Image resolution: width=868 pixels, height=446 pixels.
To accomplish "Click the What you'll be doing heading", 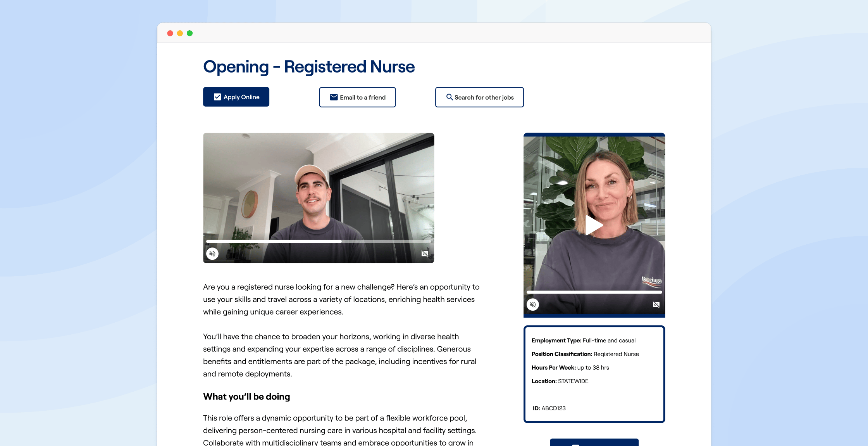I will (x=246, y=397).
